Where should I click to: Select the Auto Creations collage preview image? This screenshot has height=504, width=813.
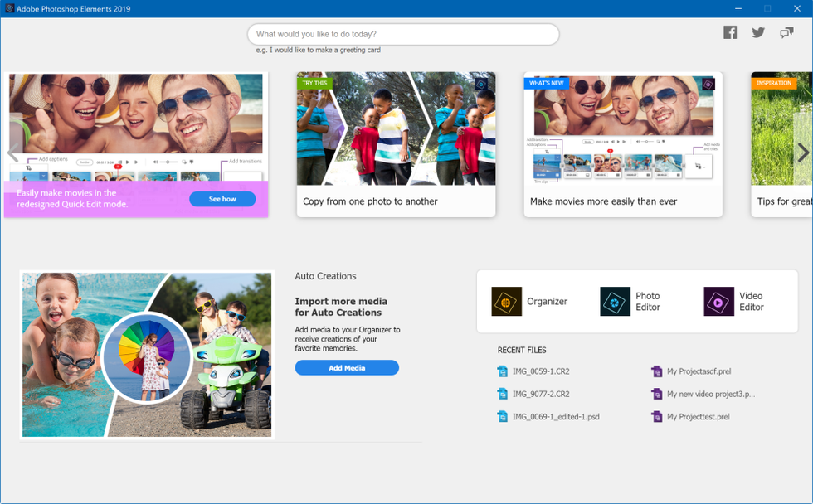pos(147,354)
